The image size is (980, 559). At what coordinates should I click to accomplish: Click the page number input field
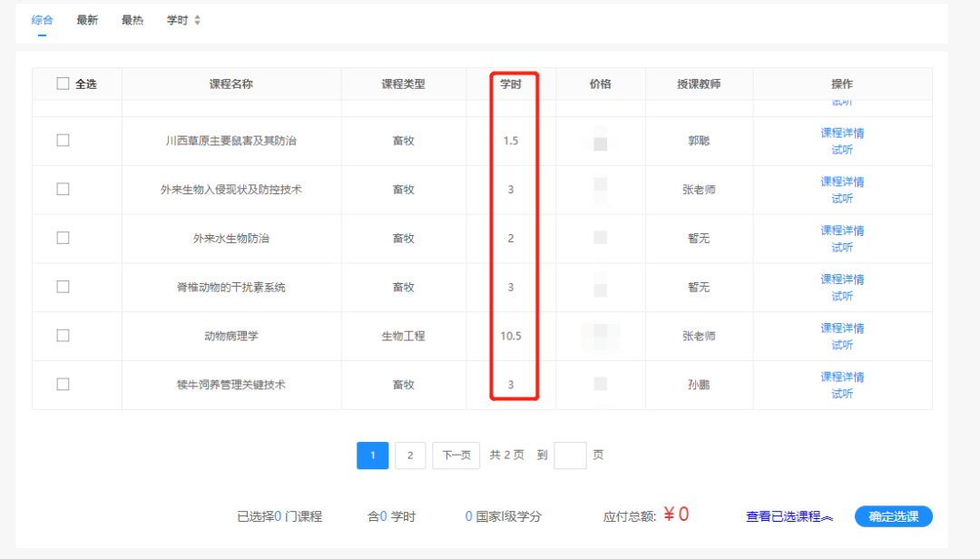(570, 455)
